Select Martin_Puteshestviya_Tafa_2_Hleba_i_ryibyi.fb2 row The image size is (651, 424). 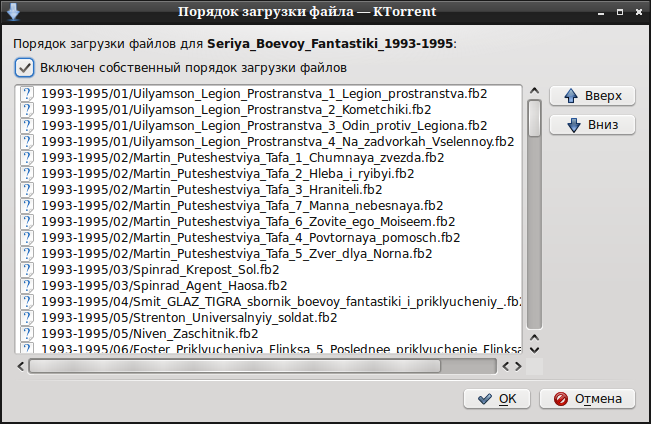pos(269,174)
